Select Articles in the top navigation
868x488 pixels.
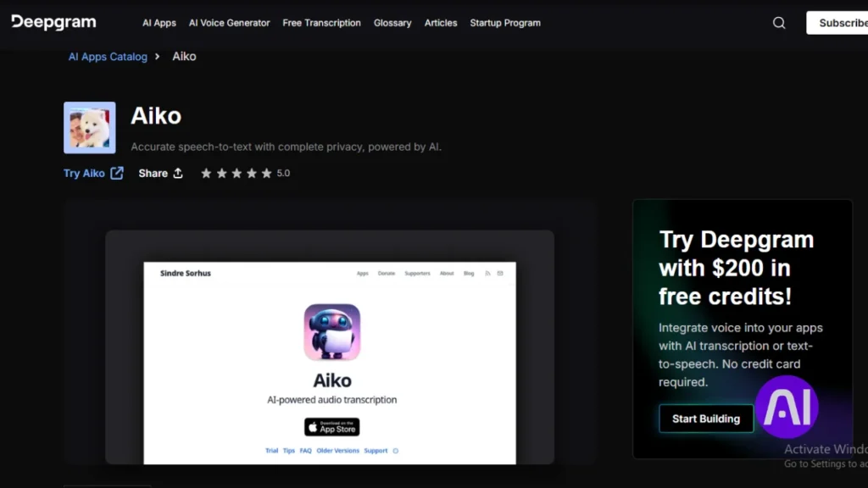441,23
